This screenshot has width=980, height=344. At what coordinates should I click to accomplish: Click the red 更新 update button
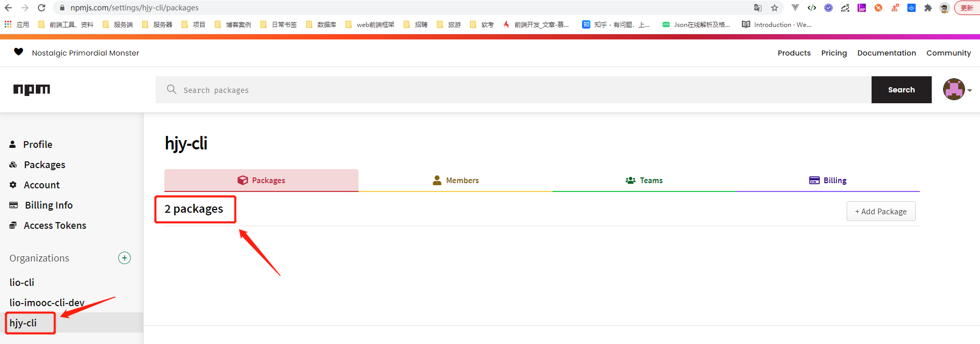pyautogui.click(x=967, y=8)
